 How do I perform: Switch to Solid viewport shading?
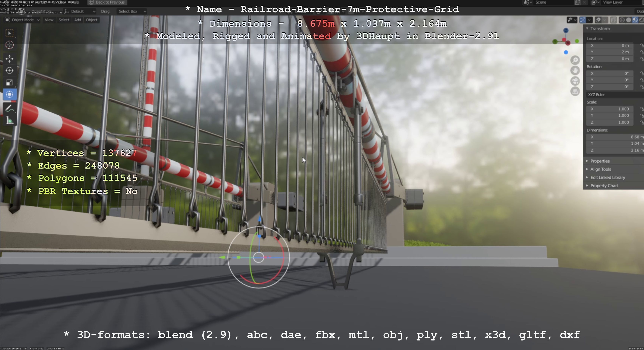coord(629,20)
